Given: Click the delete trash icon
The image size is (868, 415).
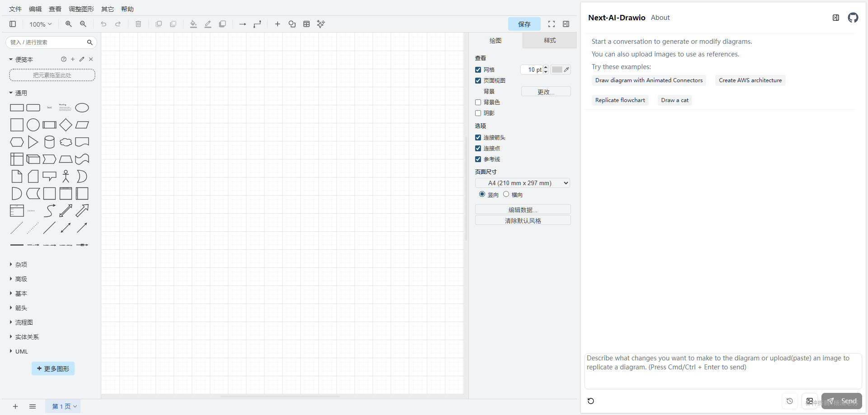Looking at the screenshot, I should [x=138, y=24].
